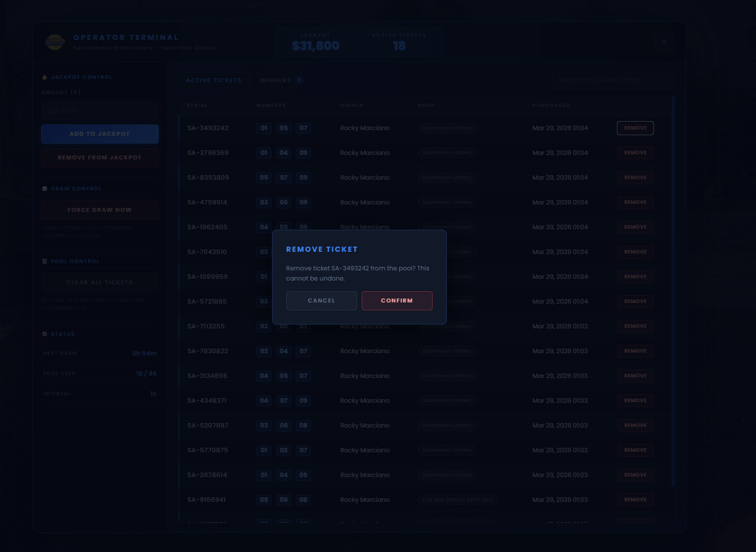756x552 pixels.
Task: Click the purchase date in row SA-2678614
Action: tap(560, 475)
